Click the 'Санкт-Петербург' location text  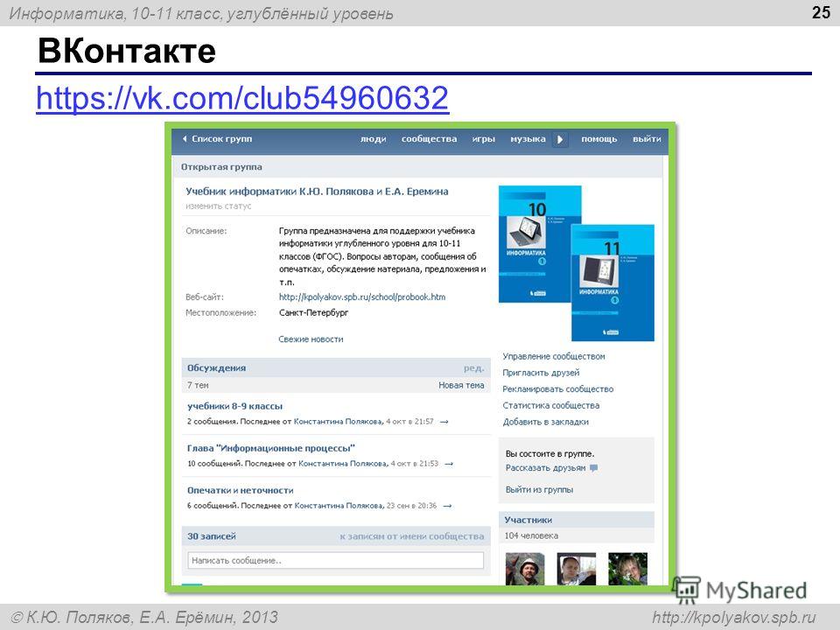[x=314, y=313]
